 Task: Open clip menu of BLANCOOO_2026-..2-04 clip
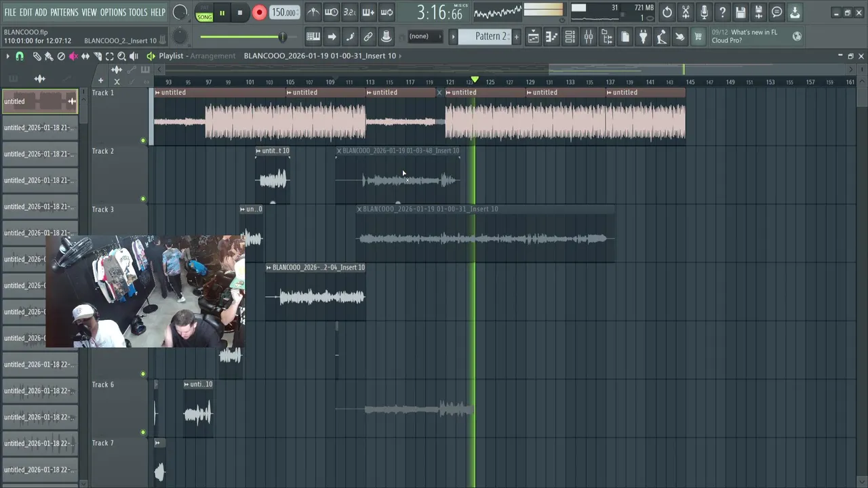[269, 268]
